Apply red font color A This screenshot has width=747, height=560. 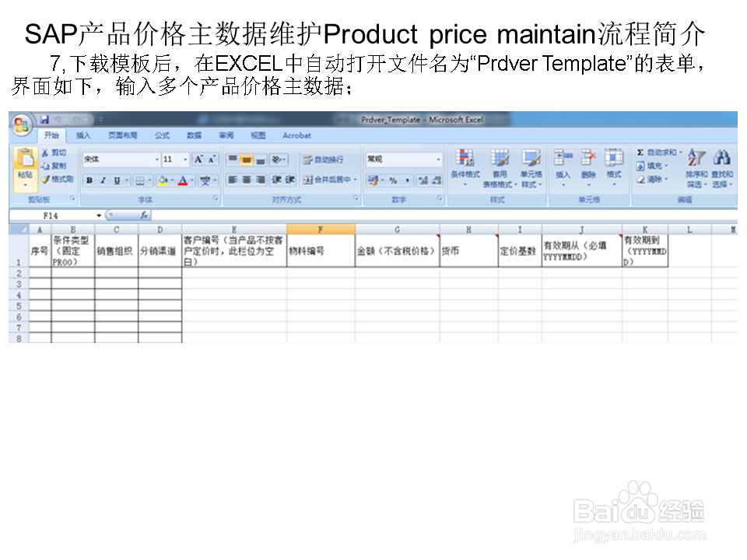coord(183,180)
